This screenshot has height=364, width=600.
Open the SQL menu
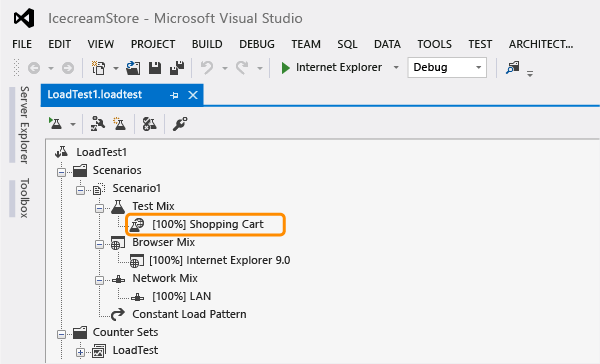pyautogui.click(x=347, y=44)
